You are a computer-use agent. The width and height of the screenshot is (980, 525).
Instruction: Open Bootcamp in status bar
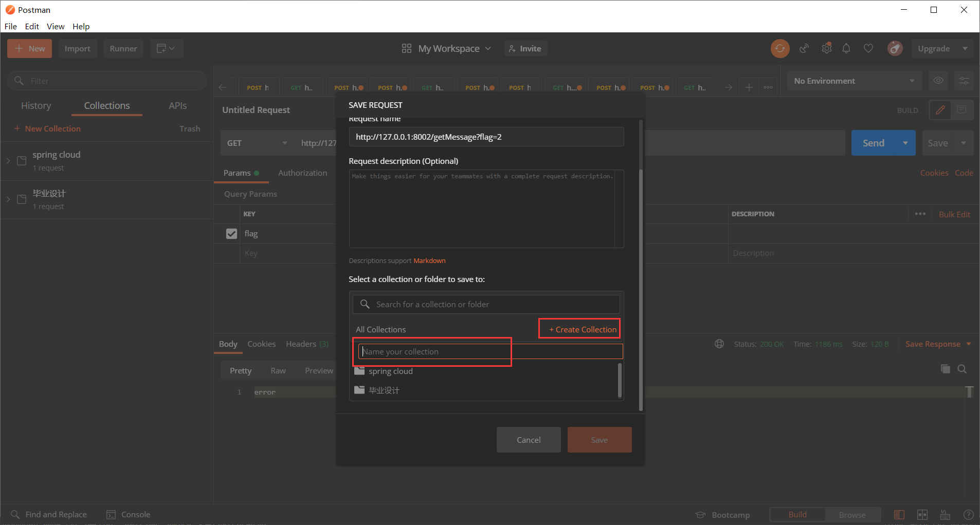[723, 515]
